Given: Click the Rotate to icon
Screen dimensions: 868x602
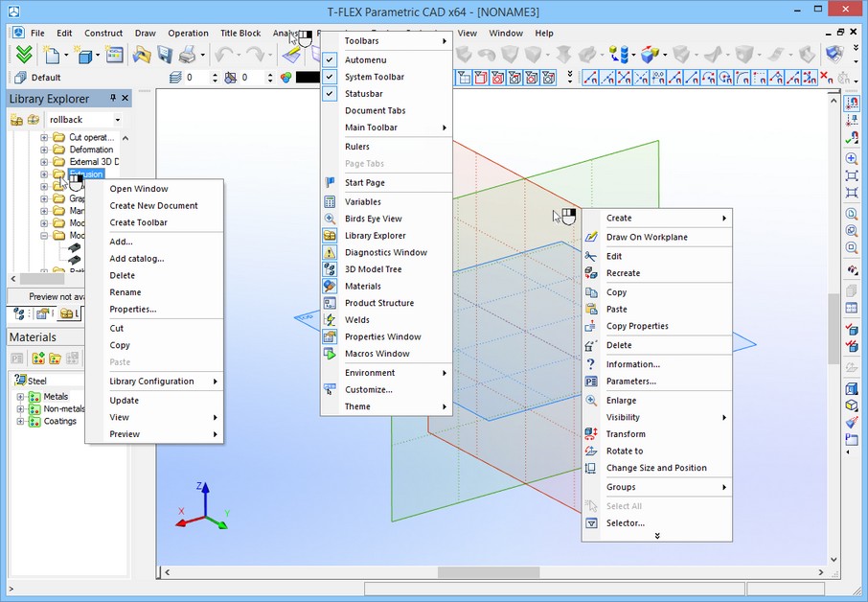Looking at the screenshot, I should tap(591, 451).
